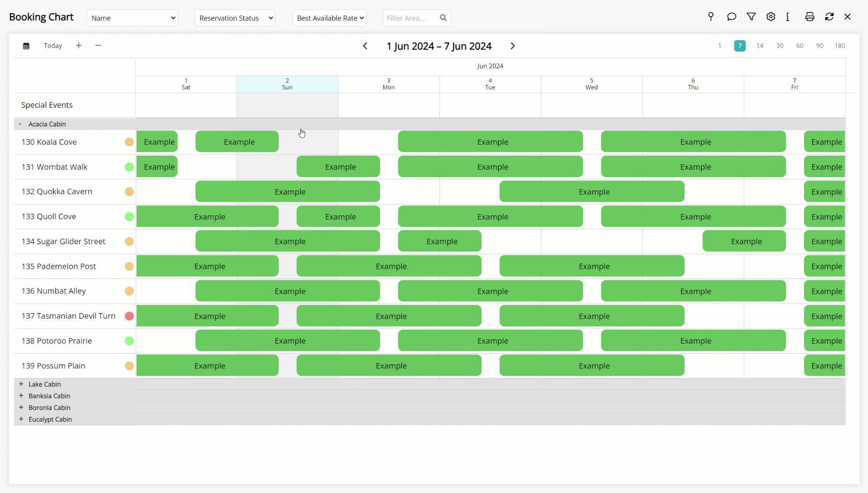The height and width of the screenshot is (493, 868).
Task: Switch to 30 day view
Action: point(780,46)
